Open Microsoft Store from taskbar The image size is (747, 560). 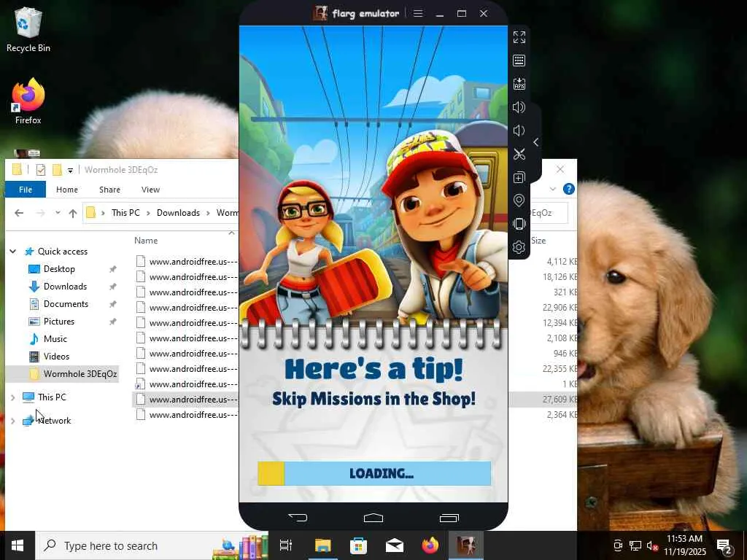tap(358, 545)
